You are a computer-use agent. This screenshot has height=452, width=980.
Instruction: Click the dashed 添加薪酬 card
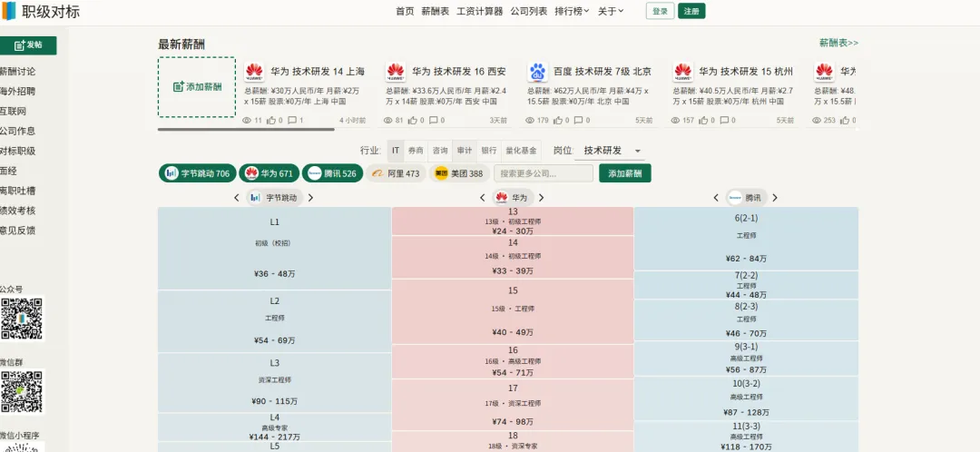click(197, 87)
